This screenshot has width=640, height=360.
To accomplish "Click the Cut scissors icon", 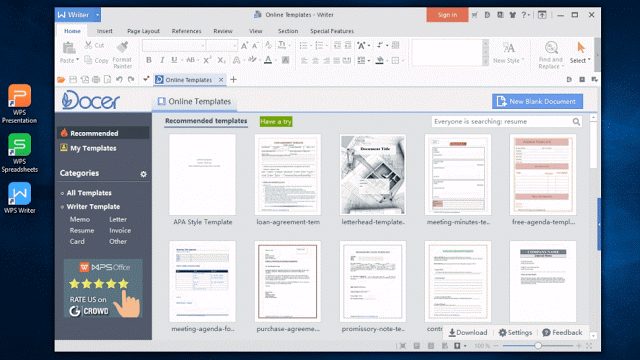I will click(x=88, y=45).
